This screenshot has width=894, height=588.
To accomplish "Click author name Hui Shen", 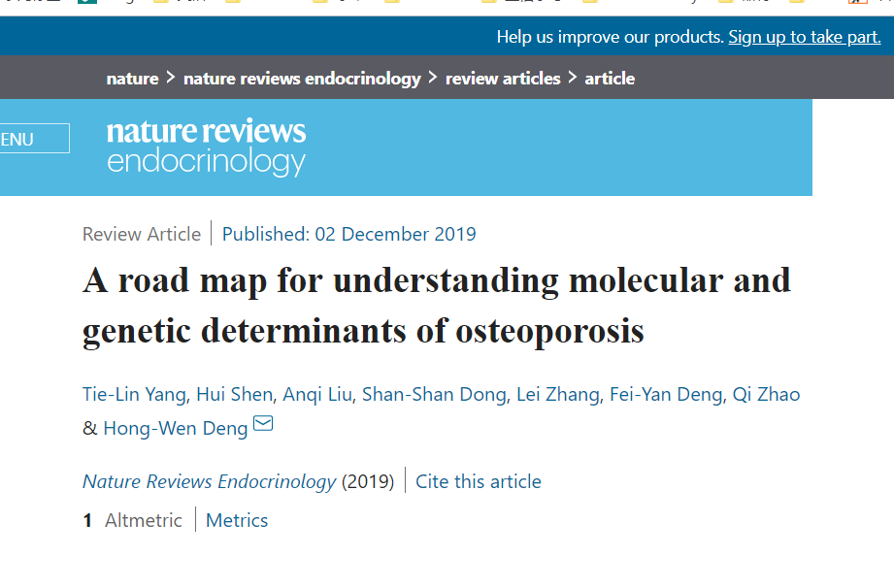I will 234,394.
